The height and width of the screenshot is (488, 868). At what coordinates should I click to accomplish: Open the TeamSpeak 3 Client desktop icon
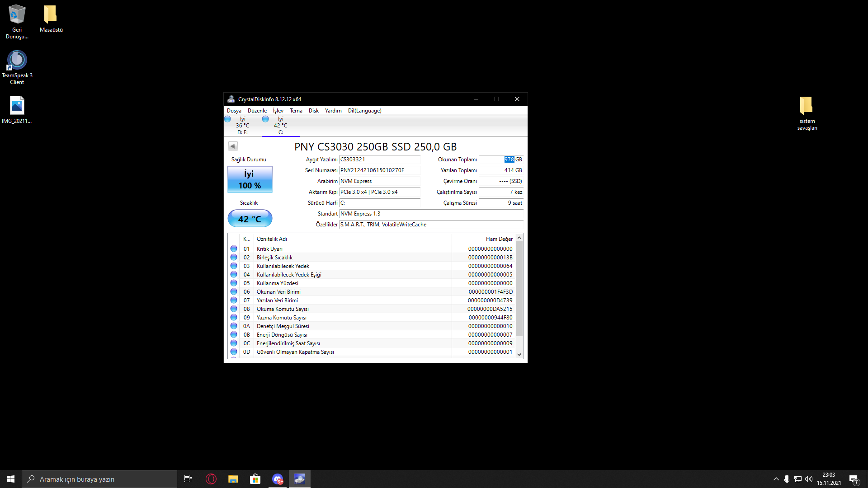pyautogui.click(x=17, y=67)
